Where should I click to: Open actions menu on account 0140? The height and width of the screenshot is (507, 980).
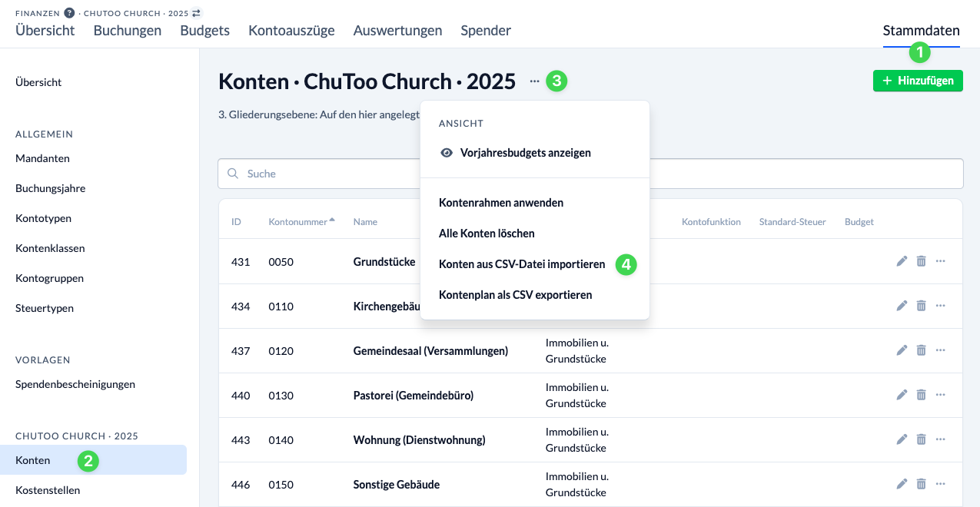[x=940, y=439]
